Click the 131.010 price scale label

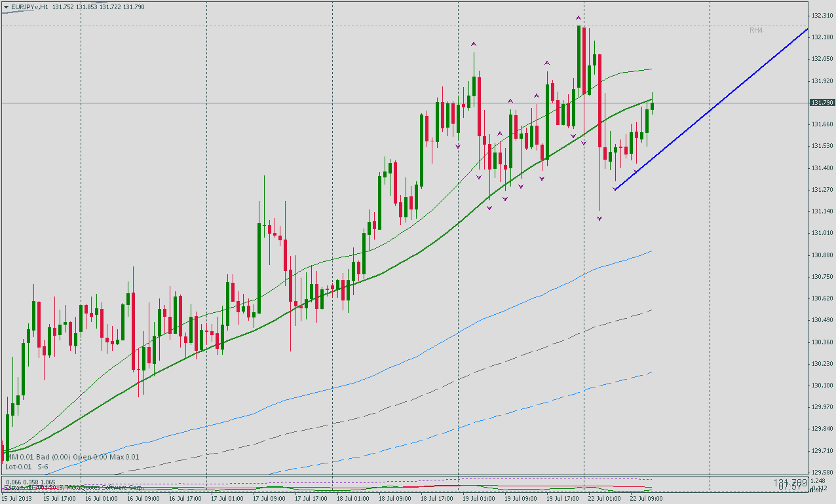click(822, 232)
